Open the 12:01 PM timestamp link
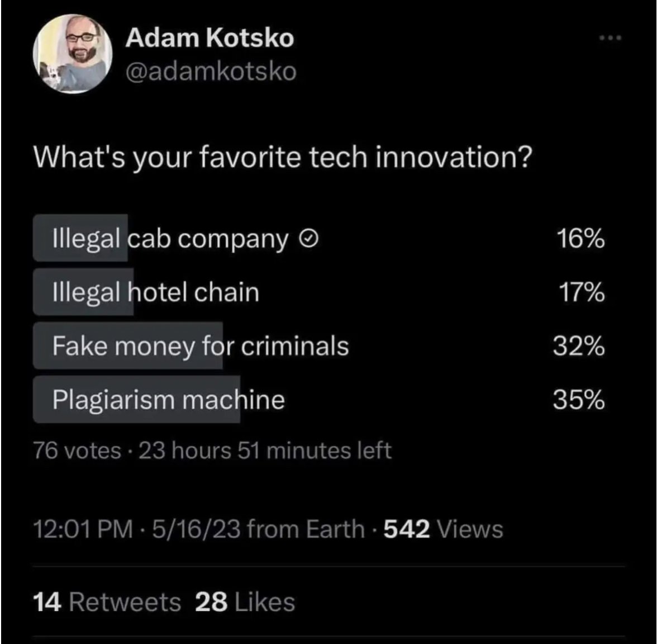657x644 pixels. click(x=84, y=529)
